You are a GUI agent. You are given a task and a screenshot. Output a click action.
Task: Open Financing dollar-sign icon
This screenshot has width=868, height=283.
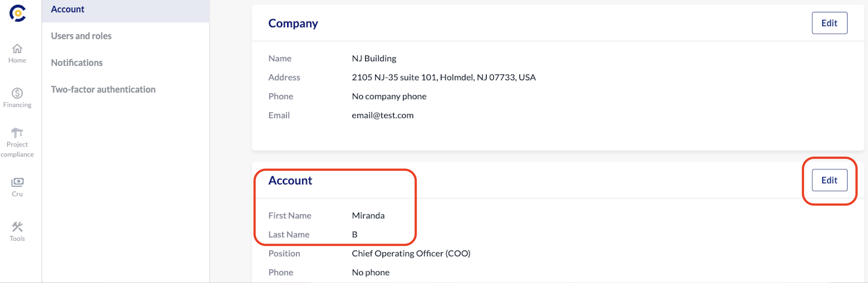[x=17, y=93]
